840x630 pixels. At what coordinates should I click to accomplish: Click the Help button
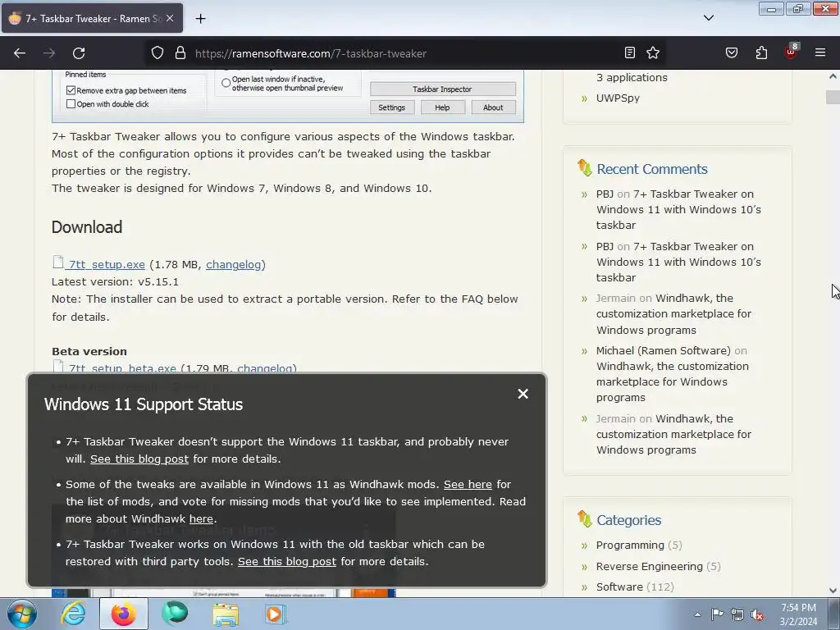click(x=442, y=107)
